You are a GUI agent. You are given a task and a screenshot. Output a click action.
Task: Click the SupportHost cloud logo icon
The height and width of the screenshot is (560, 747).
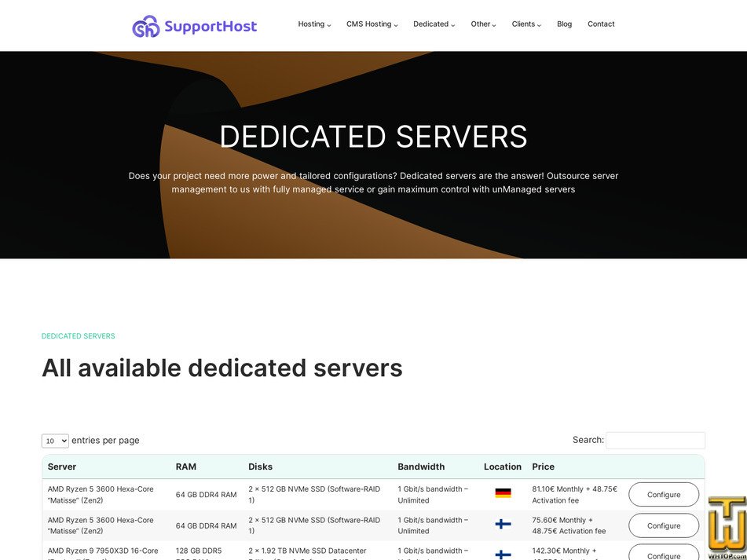[145, 27]
